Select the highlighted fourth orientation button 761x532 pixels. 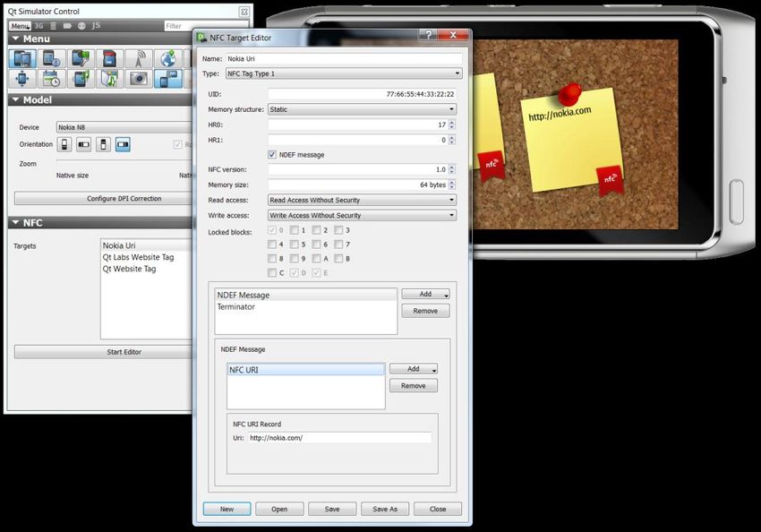(x=123, y=144)
